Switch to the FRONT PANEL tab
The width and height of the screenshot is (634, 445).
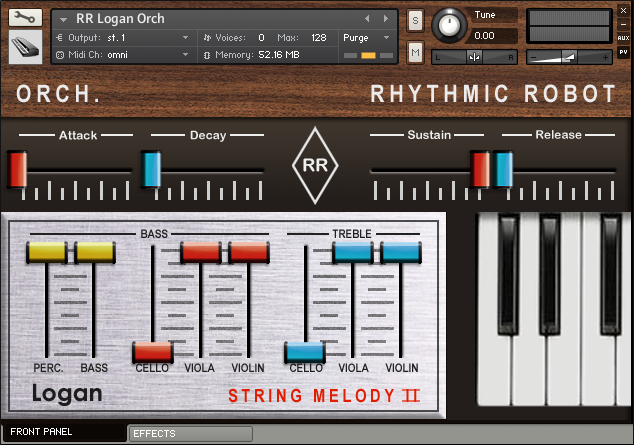(64, 432)
